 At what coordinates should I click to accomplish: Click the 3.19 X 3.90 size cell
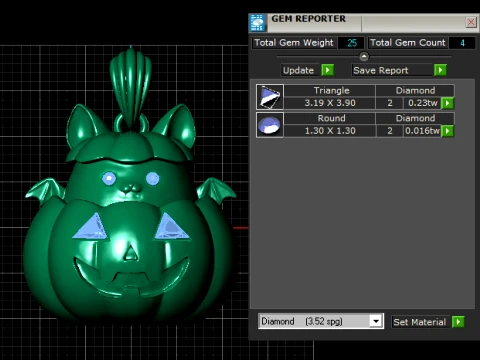(x=330, y=103)
